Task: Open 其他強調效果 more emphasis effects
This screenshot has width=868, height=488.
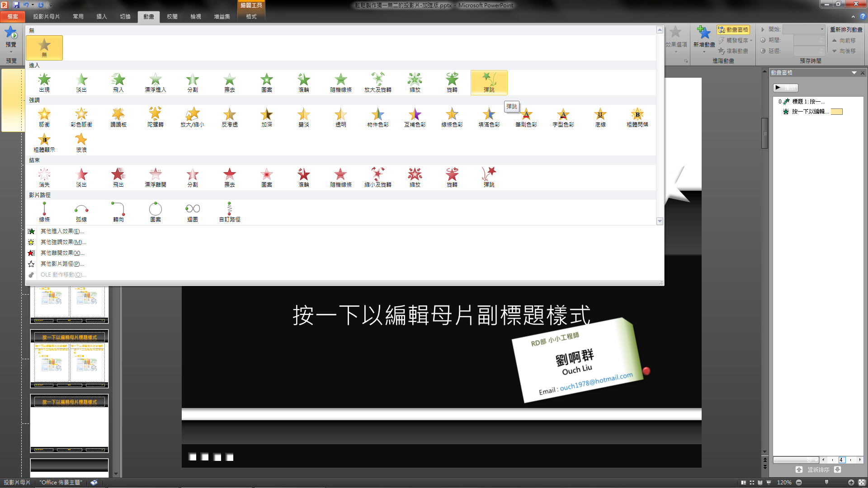Action: click(63, 242)
